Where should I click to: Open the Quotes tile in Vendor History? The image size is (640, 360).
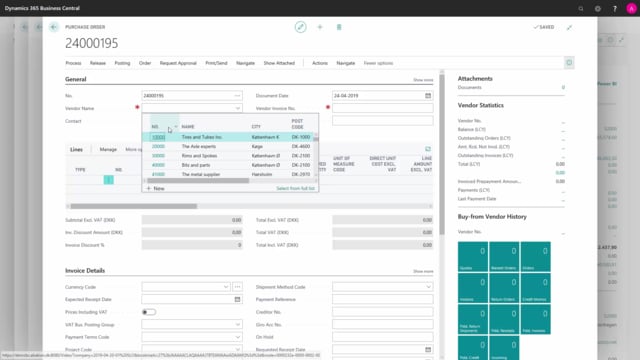click(473, 257)
